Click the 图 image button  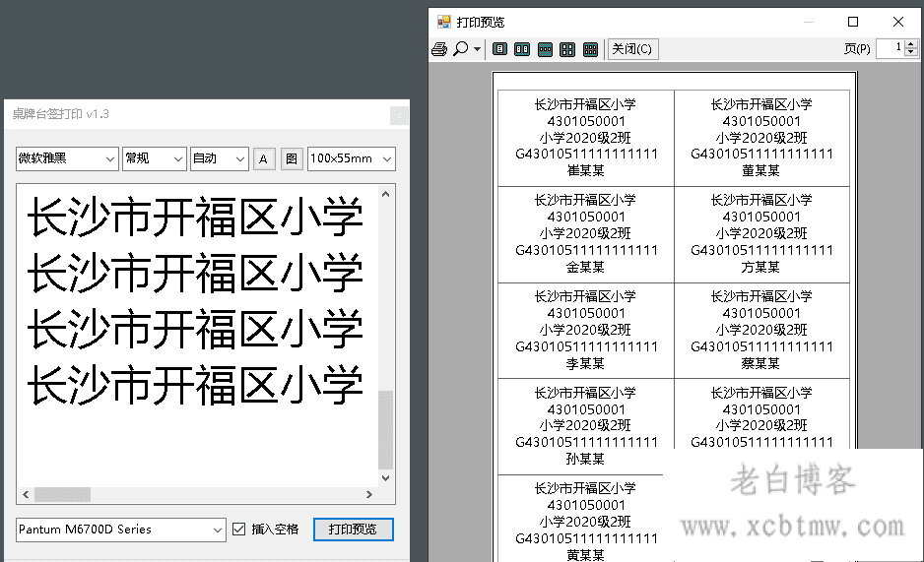pyautogui.click(x=292, y=158)
